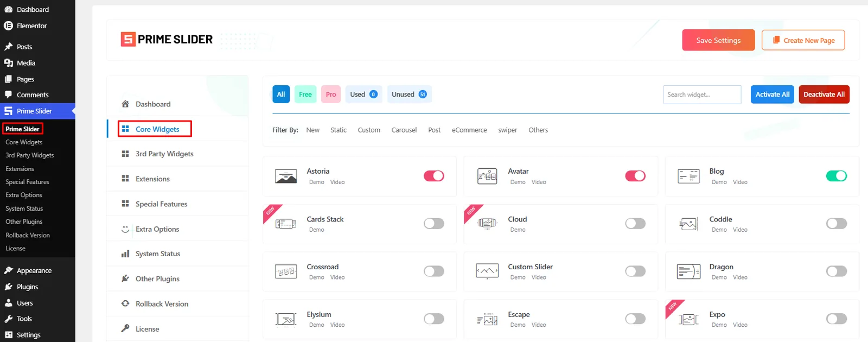
Task: Click the Prime Slider icon in admin menu
Action: pyautogui.click(x=8, y=111)
